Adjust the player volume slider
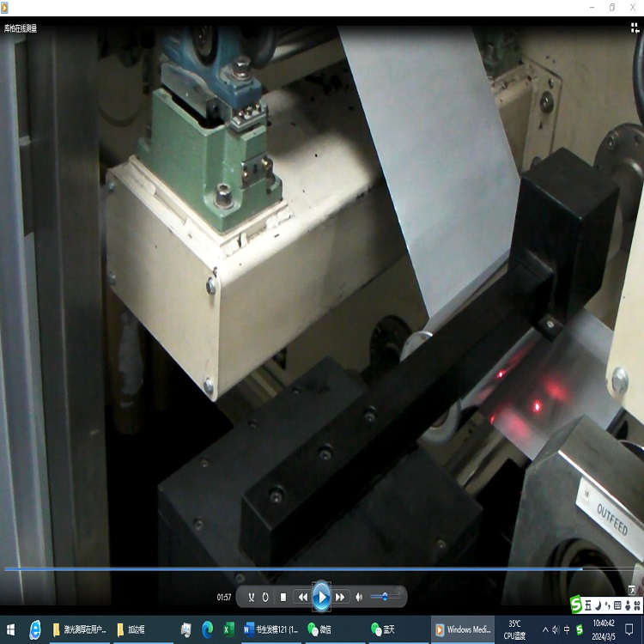Viewport: 644px width, 644px height. (x=385, y=597)
